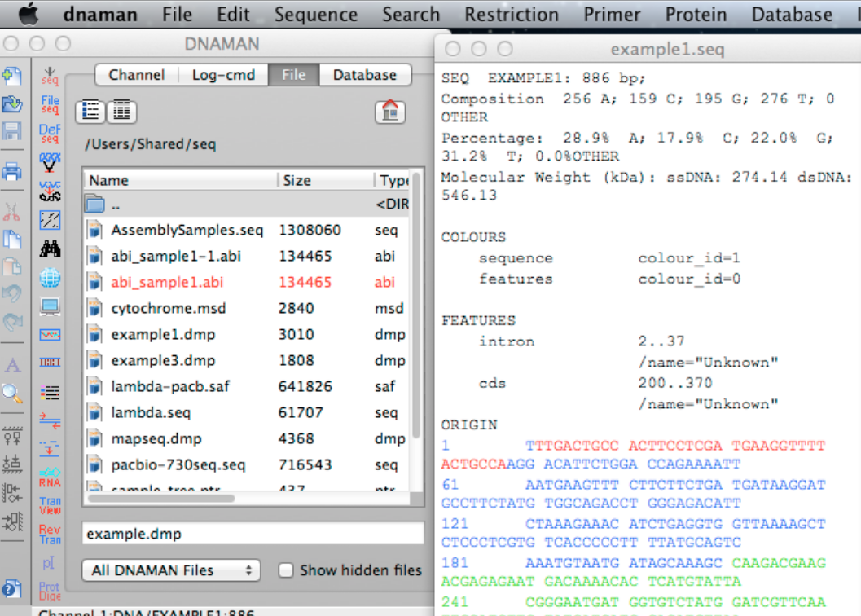This screenshot has height=616, width=861.
Task: Click the binoculars search icon
Action: point(50,249)
